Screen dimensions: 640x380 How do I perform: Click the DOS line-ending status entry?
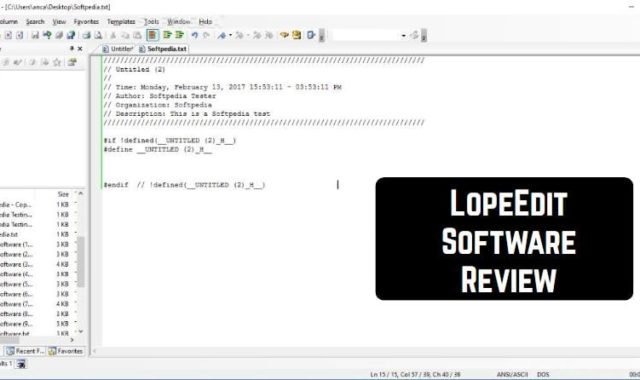[x=543, y=374]
